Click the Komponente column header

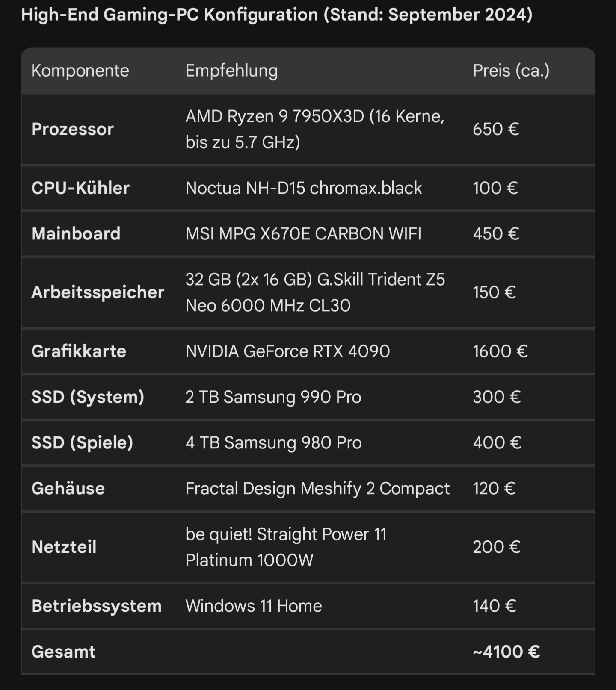click(80, 71)
